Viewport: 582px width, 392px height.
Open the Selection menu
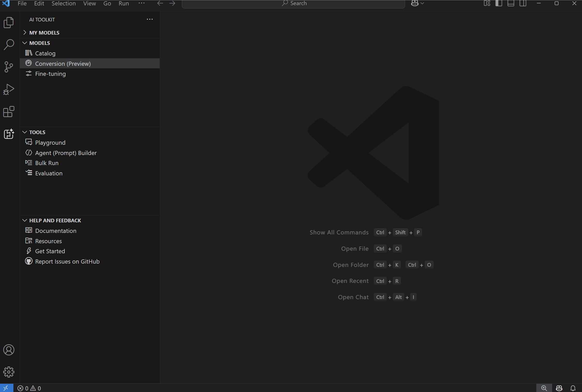pyautogui.click(x=63, y=3)
